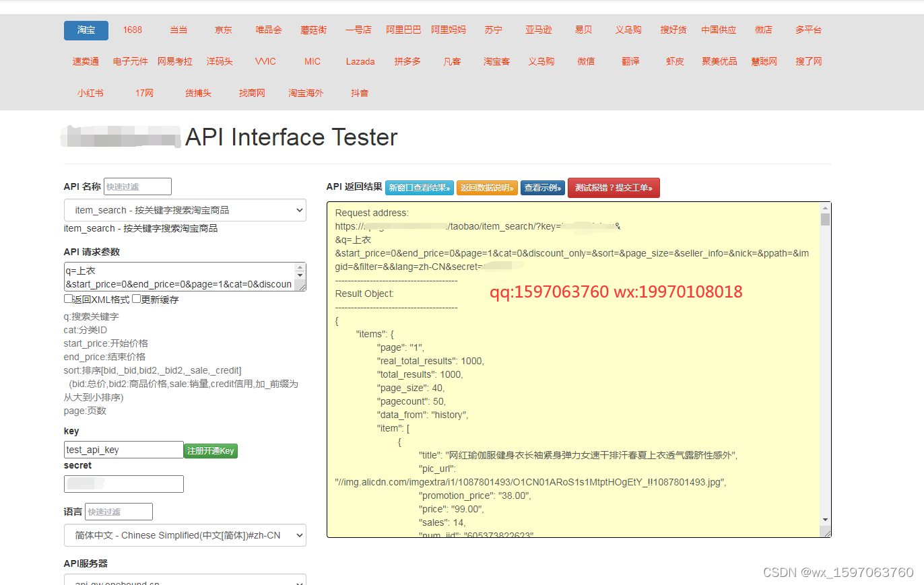The width and height of the screenshot is (924, 585).
Task: Click the "promotion_price": "38.00" line
Action: point(475,495)
